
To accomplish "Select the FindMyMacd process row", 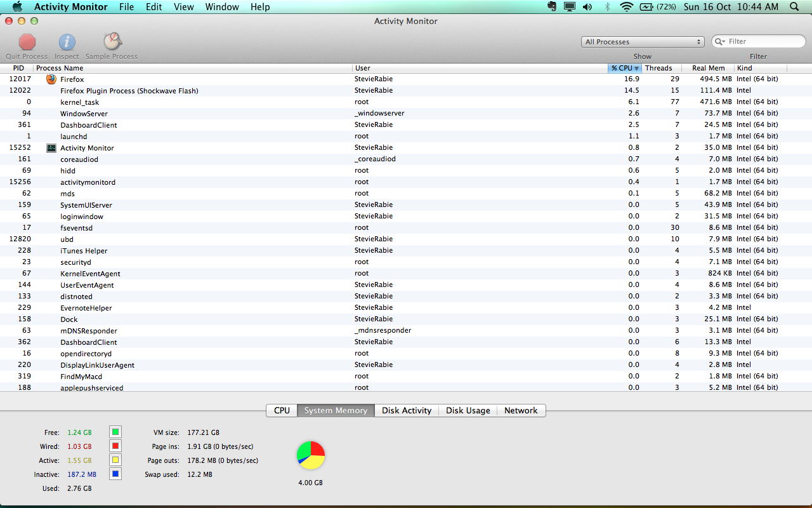I will coord(406,377).
